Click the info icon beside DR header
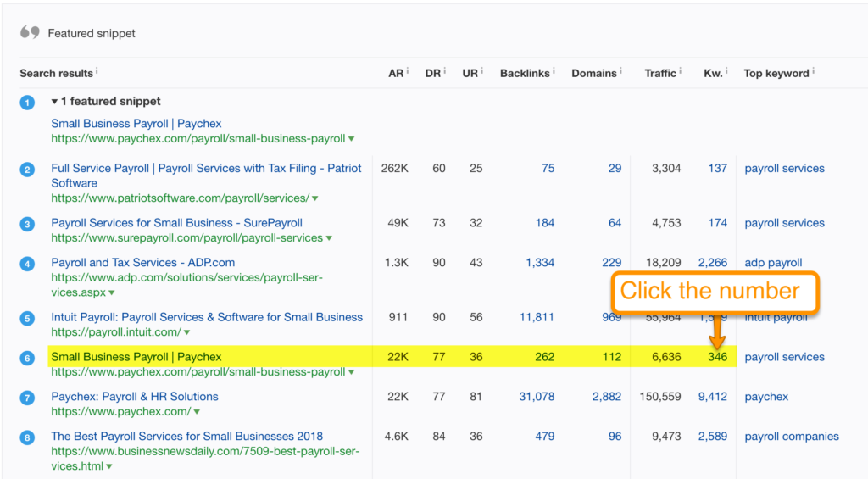The height and width of the screenshot is (479, 868). (x=444, y=70)
